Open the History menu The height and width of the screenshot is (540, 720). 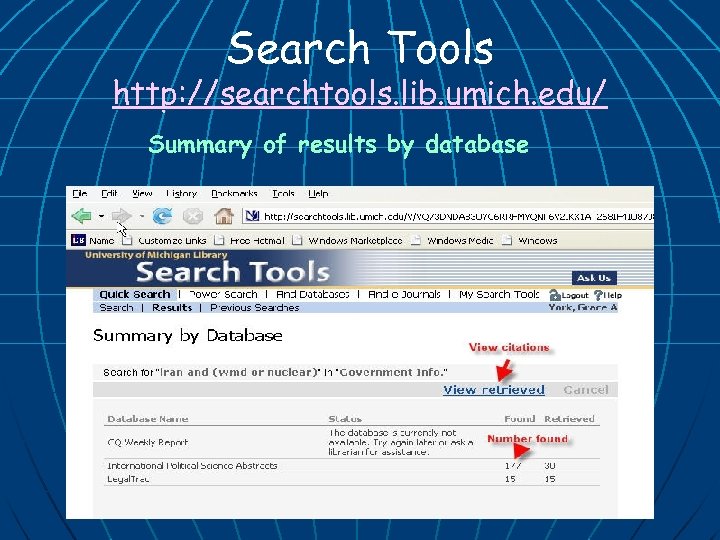pos(182,193)
